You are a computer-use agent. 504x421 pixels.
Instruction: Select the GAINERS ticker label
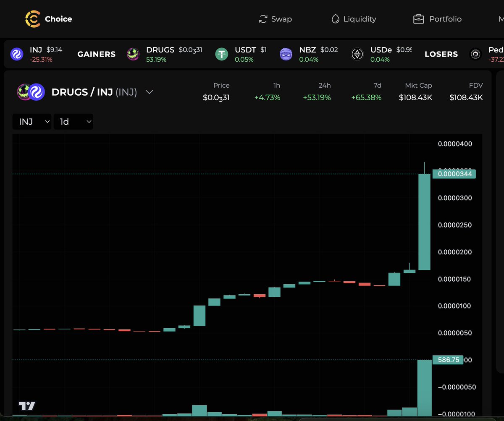tap(97, 54)
